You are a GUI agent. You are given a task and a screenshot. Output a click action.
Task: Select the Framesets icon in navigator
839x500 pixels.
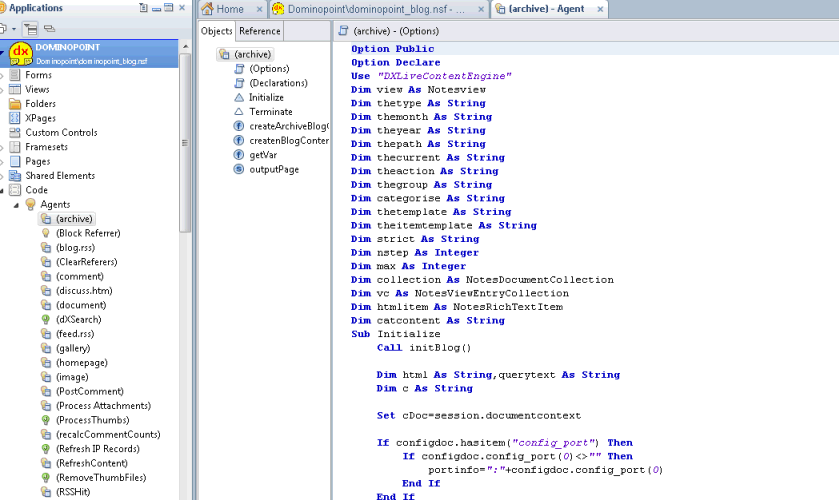[15, 147]
